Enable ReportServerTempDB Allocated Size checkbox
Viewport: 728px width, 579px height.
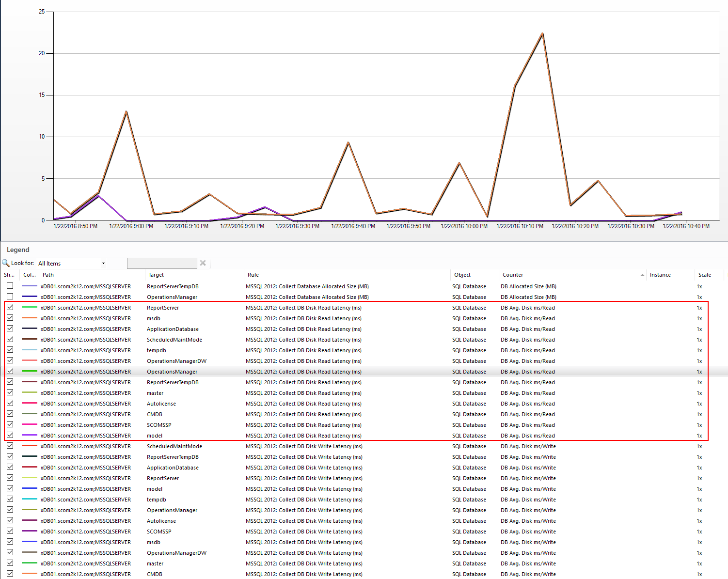[x=10, y=286]
